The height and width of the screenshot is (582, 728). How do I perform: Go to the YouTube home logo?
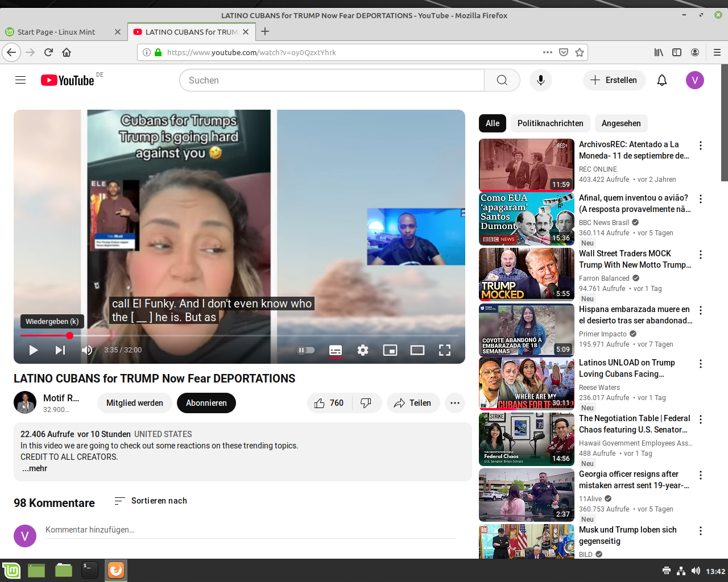point(67,80)
